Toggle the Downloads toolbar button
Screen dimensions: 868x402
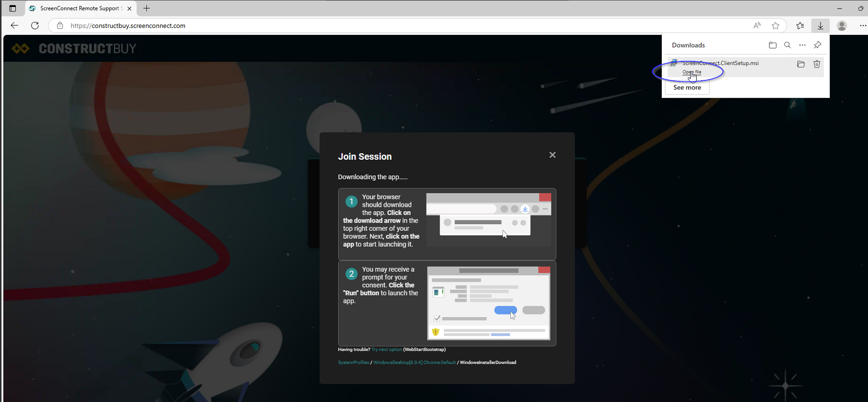point(821,25)
